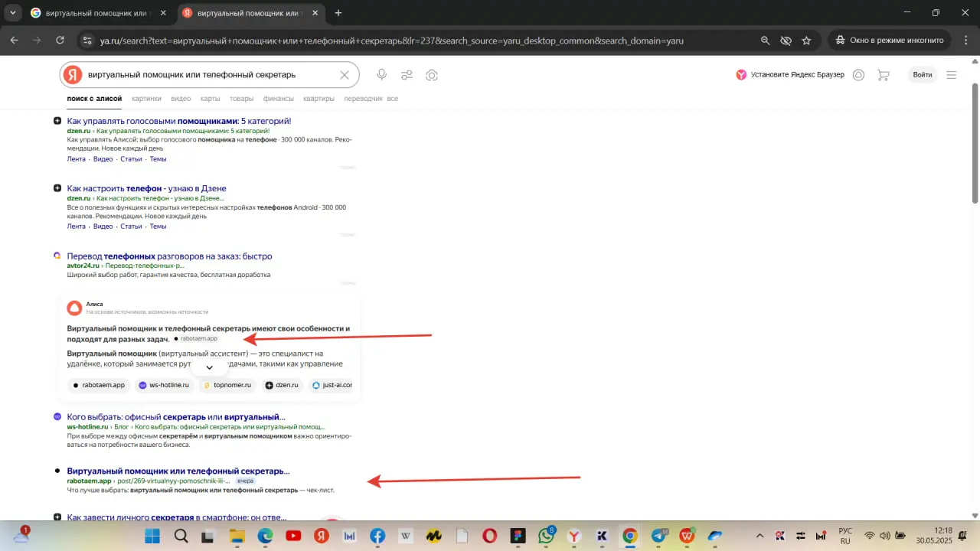
Task: Open the Alice assistant icon near Войти
Action: (858, 75)
